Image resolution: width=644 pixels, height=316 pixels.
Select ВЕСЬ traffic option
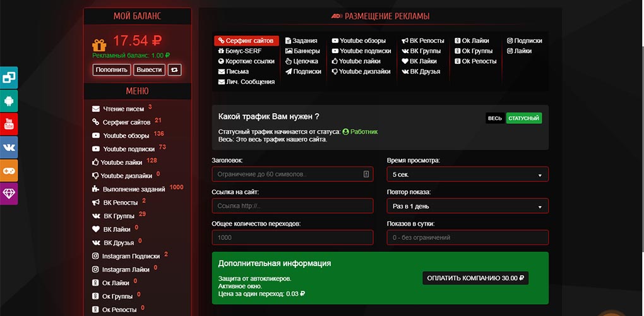coord(495,118)
